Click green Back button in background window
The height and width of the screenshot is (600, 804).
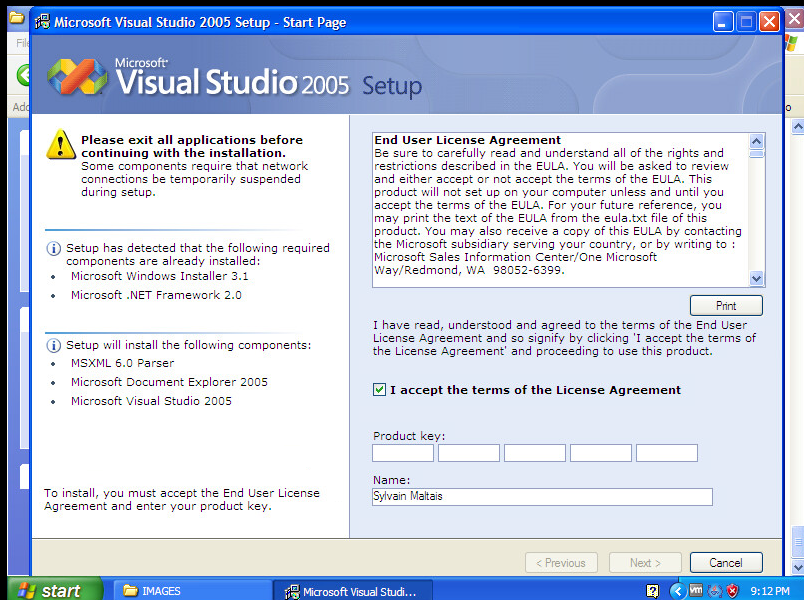click(23, 75)
